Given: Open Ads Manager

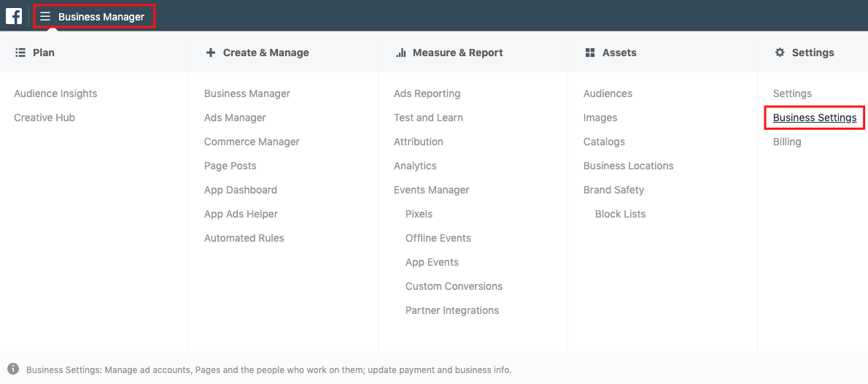Looking at the screenshot, I should click(235, 118).
